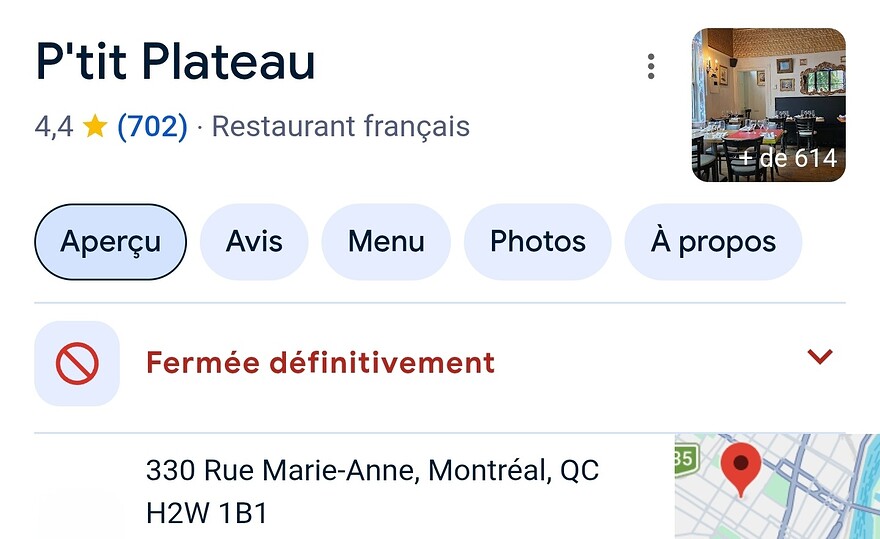The width and height of the screenshot is (880, 539).
Task: Click the + de 614 photos label
Action: (x=787, y=158)
